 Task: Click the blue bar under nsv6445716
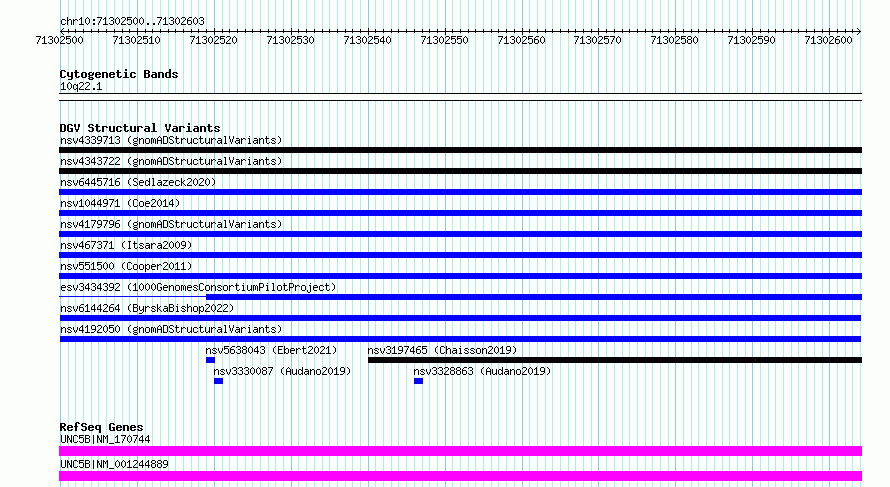click(x=460, y=192)
